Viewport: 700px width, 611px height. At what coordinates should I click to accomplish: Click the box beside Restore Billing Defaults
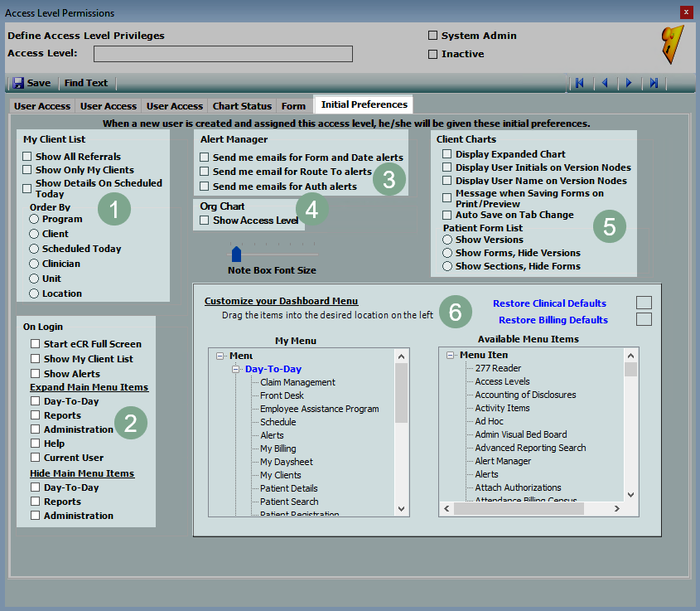click(x=644, y=319)
